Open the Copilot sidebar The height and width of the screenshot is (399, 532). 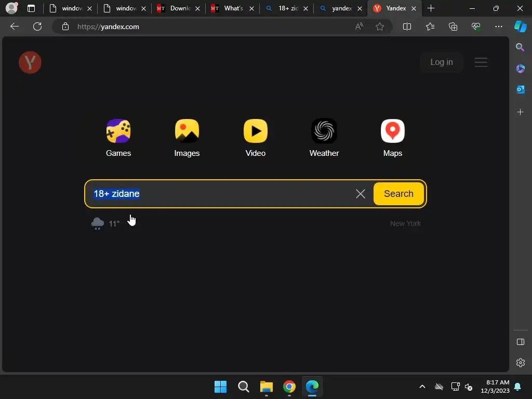(x=520, y=26)
